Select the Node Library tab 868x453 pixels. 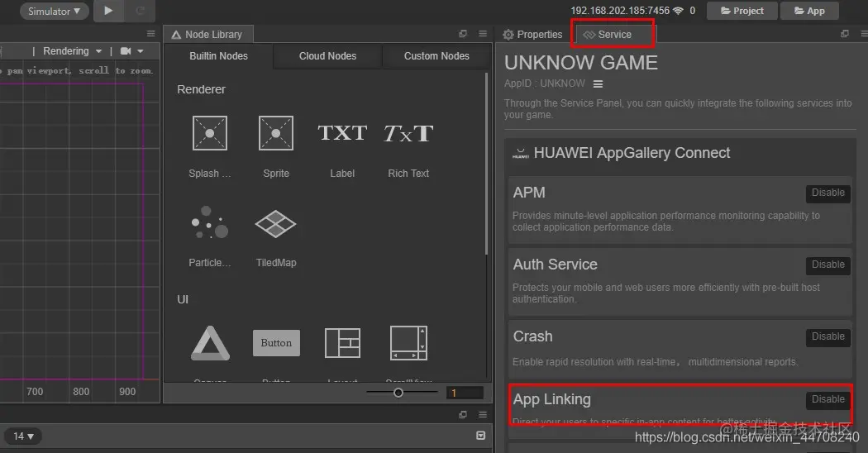207,35
